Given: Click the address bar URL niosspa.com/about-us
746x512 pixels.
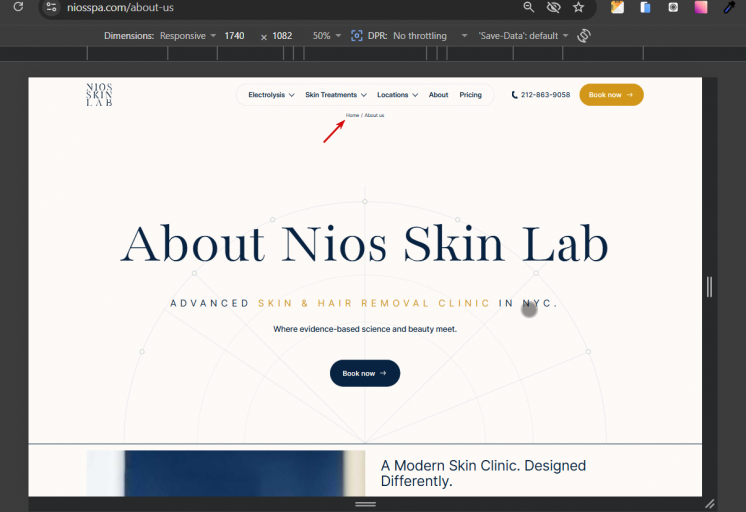Looking at the screenshot, I should [x=120, y=7].
